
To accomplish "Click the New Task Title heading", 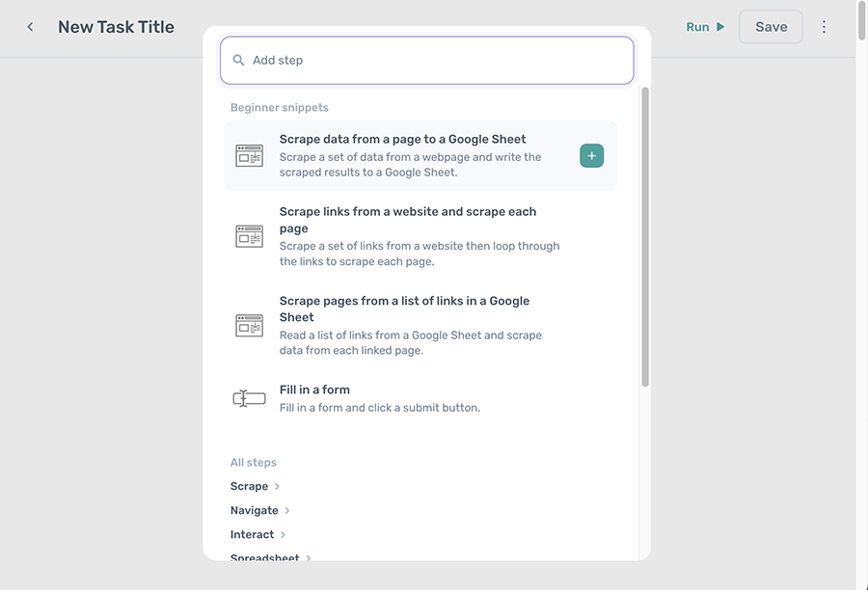I will [116, 26].
